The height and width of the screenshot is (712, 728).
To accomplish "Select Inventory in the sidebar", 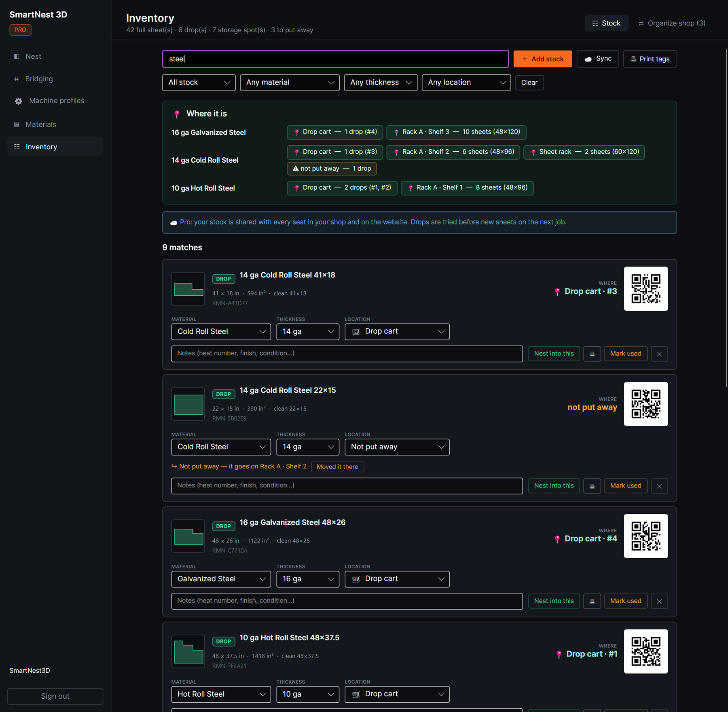I will click(55, 147).
